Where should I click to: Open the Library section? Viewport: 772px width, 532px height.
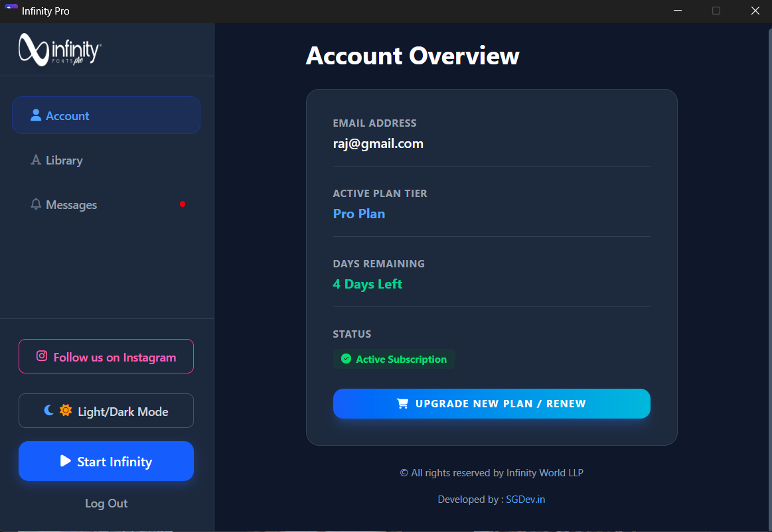point(106,160)
